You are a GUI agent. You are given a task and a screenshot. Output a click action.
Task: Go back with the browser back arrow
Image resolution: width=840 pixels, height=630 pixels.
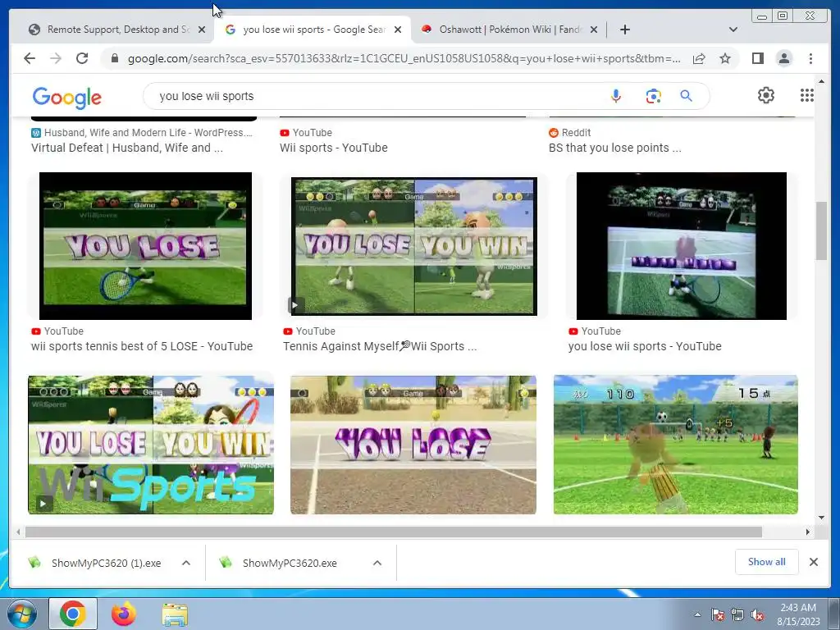tap(30, 58)
